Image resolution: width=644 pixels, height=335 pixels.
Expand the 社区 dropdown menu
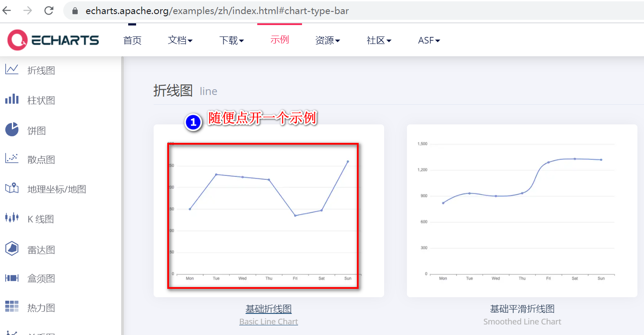(x=379, y=40)
